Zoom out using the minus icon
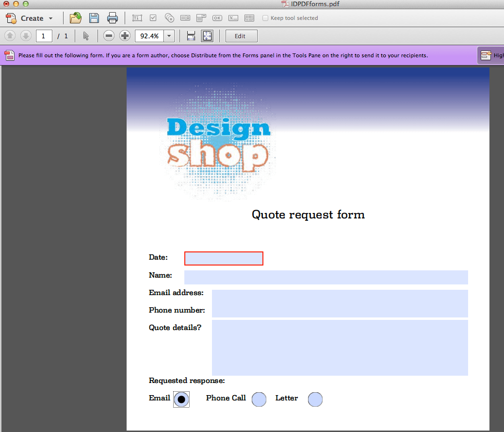 coord(108,35)
